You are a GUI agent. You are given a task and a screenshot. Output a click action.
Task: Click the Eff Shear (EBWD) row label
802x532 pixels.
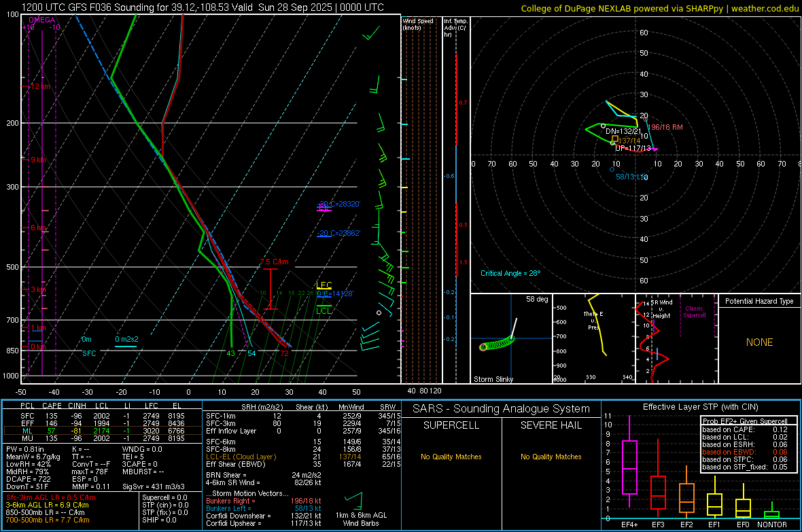236,464
